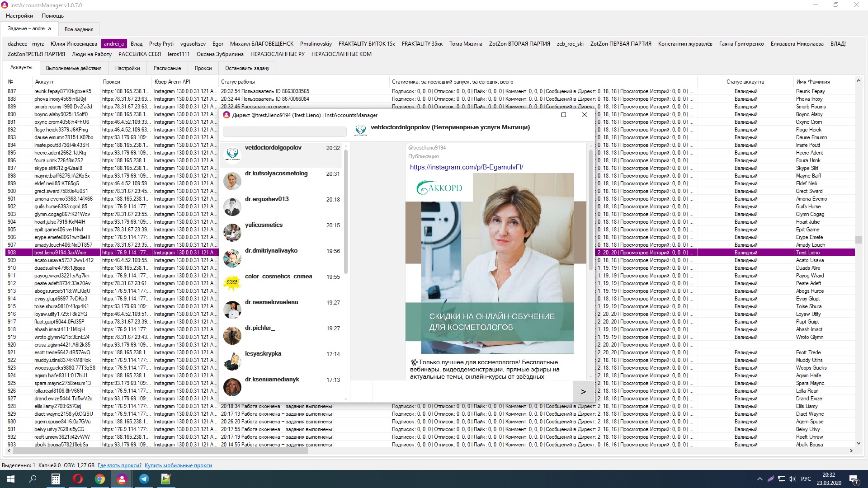Viewport: 868px width, 488px height.
Task: Open the Купить мобильные прокси link
Action: pyautogui.click(x=178, y=465)
